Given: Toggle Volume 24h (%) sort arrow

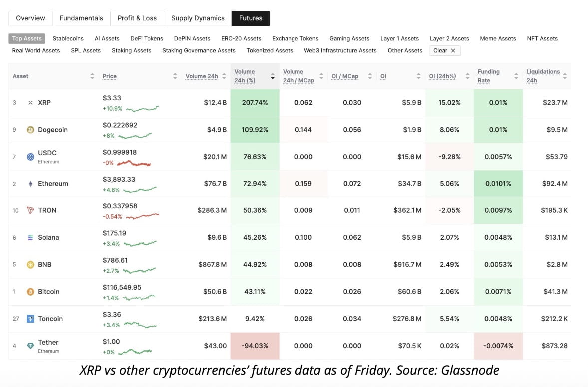Looking at the screenshot, I should tap(273, 76).
